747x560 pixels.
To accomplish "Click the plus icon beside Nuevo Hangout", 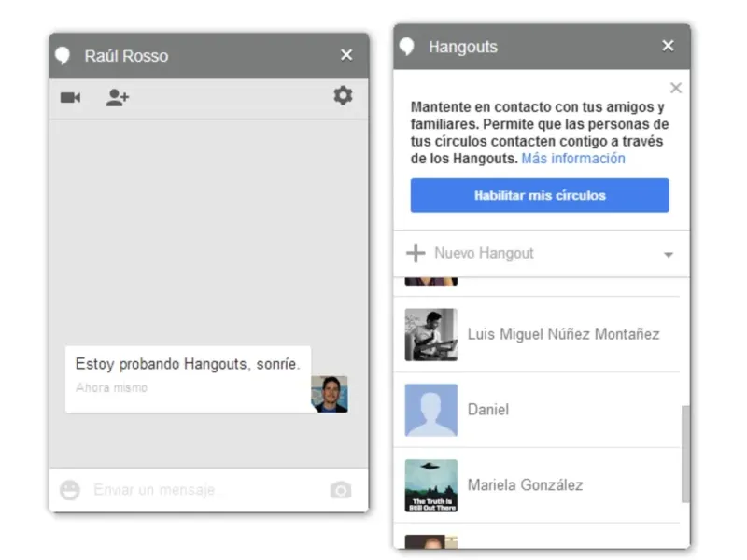I will (416, 253).
